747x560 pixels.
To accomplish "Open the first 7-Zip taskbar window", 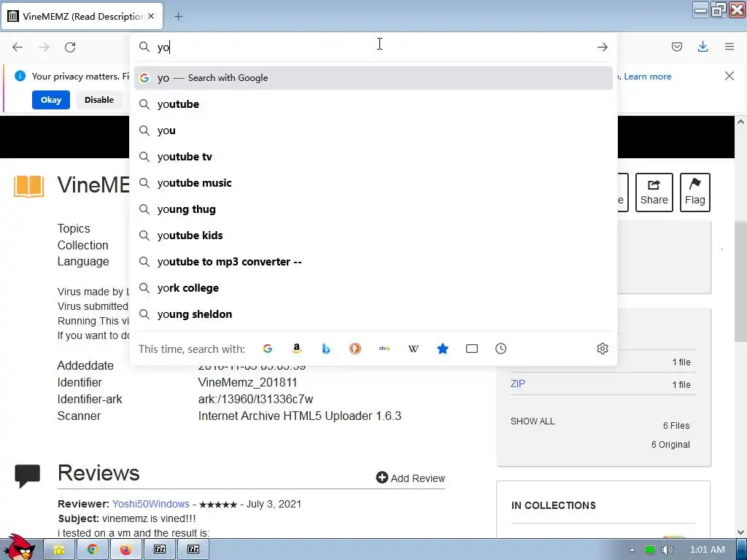I will pyautogui.click(x=160, y=550).
